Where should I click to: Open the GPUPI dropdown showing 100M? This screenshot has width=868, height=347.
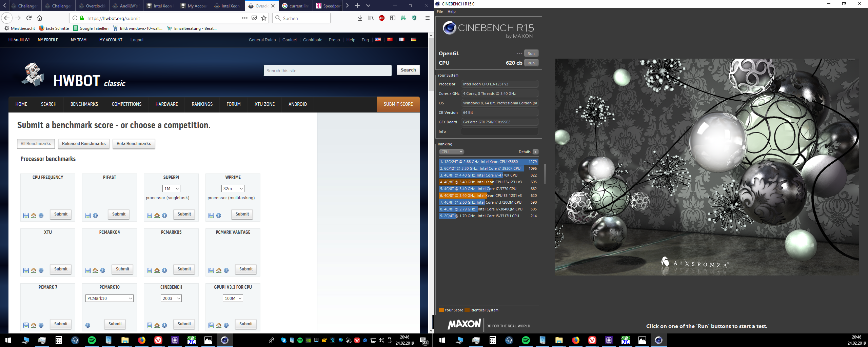[x=233, y=298]
